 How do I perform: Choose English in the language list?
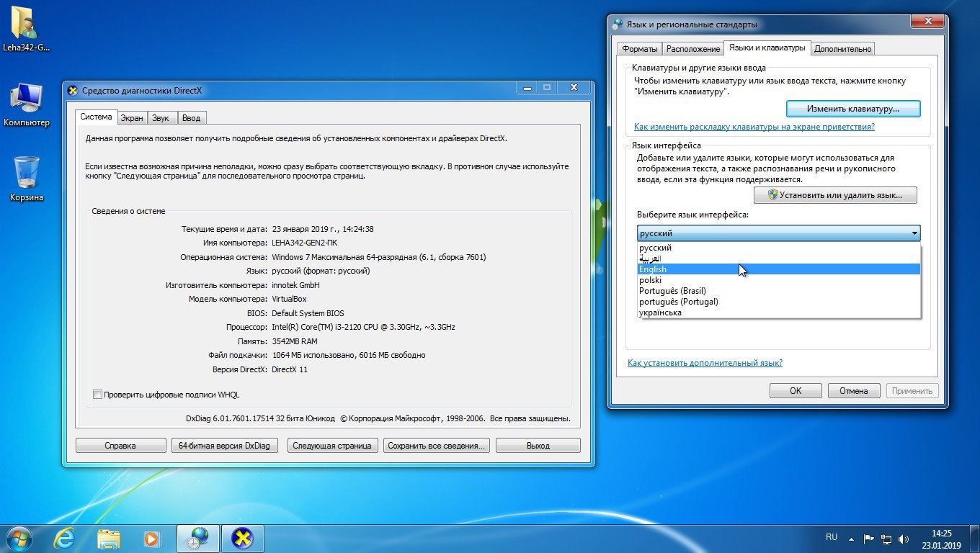pos(779,269)
